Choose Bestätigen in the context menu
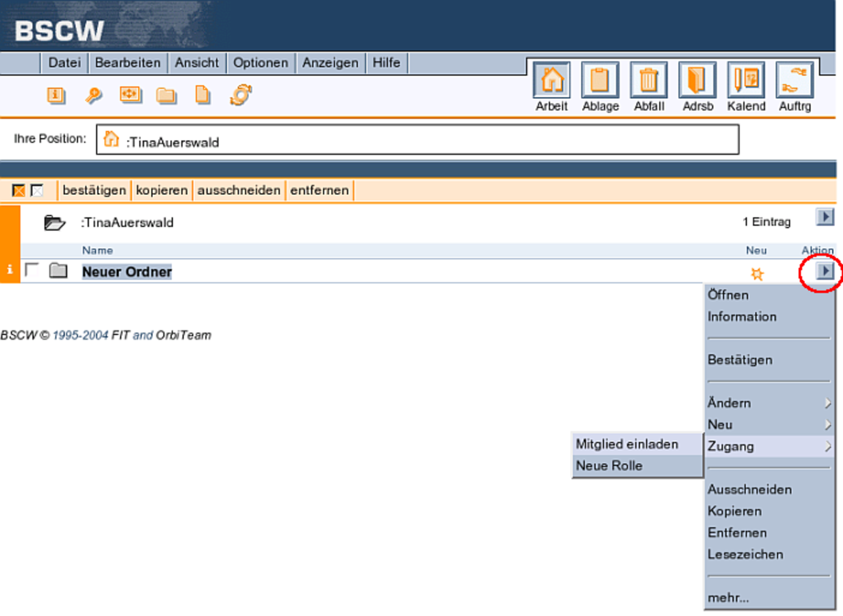The height and width of the screenshot is (616, 843). point(770,360)
